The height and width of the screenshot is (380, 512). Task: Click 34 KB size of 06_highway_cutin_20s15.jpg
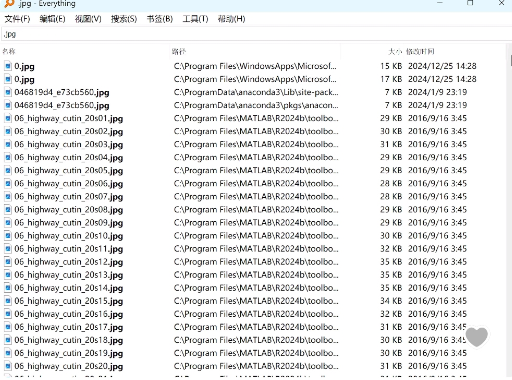391,301
